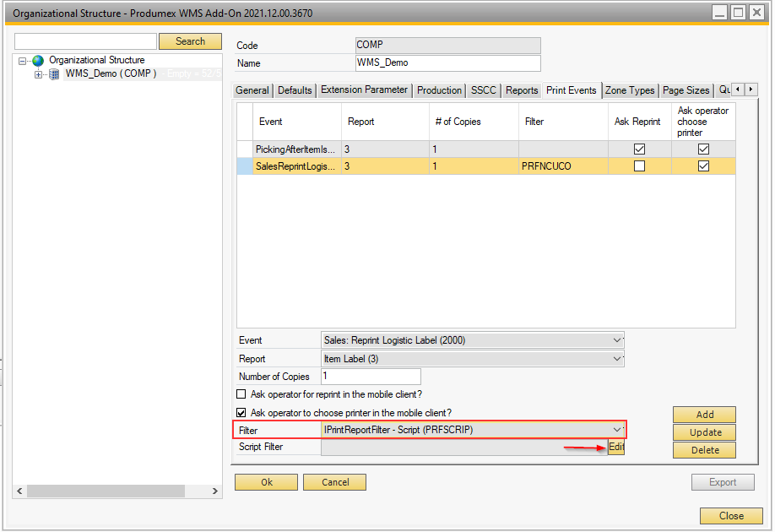Uncheck Ask operator to choose printer checkbox
Viewport: 775px width, 532px height.
click(241, 413)
